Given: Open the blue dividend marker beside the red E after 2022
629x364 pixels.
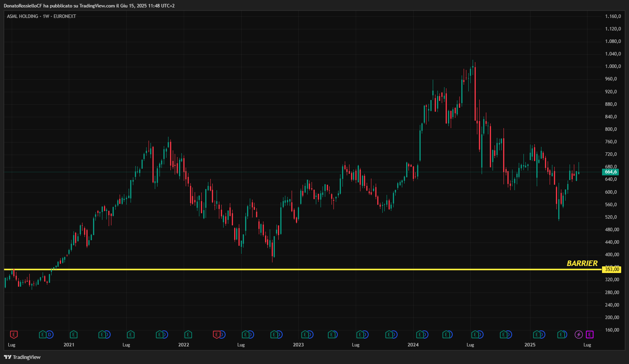Looking at the screenshot, I should tap(222, 334).
